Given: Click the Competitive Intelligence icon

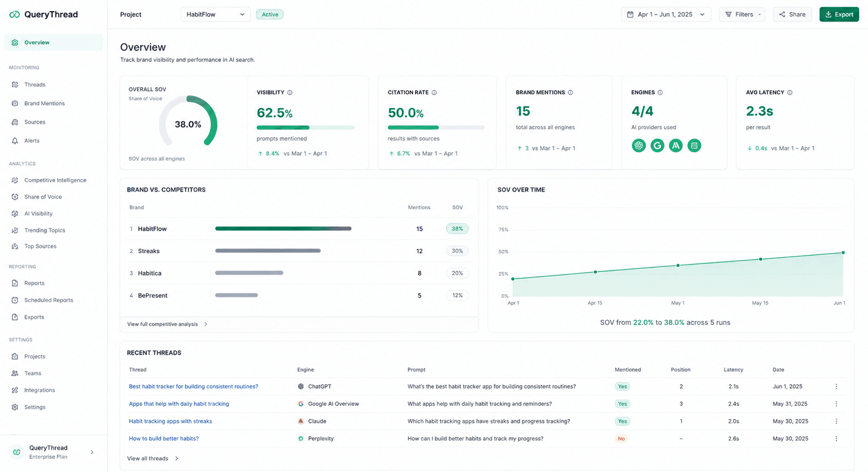Looking at the screenshot, I should 15,180.
